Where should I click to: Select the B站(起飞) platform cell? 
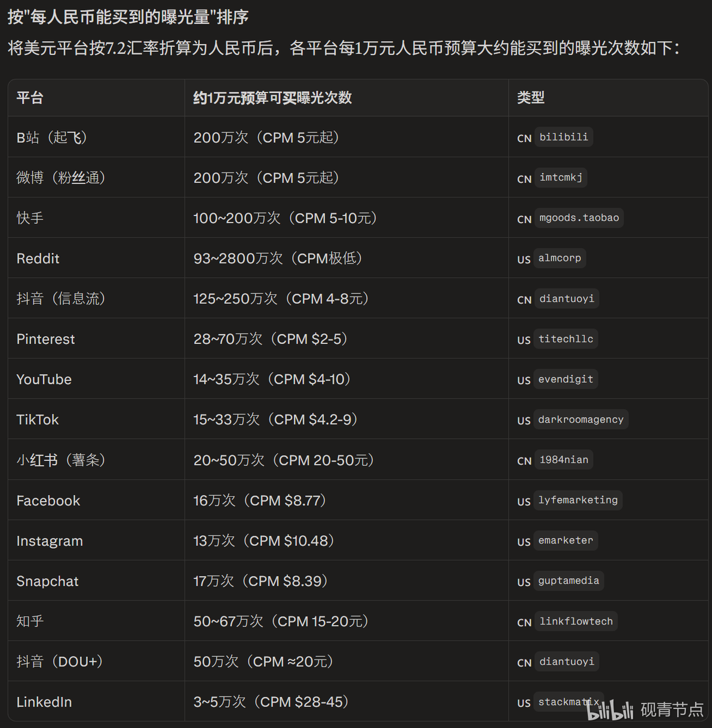pyautogui.click(x=96, y=137)
